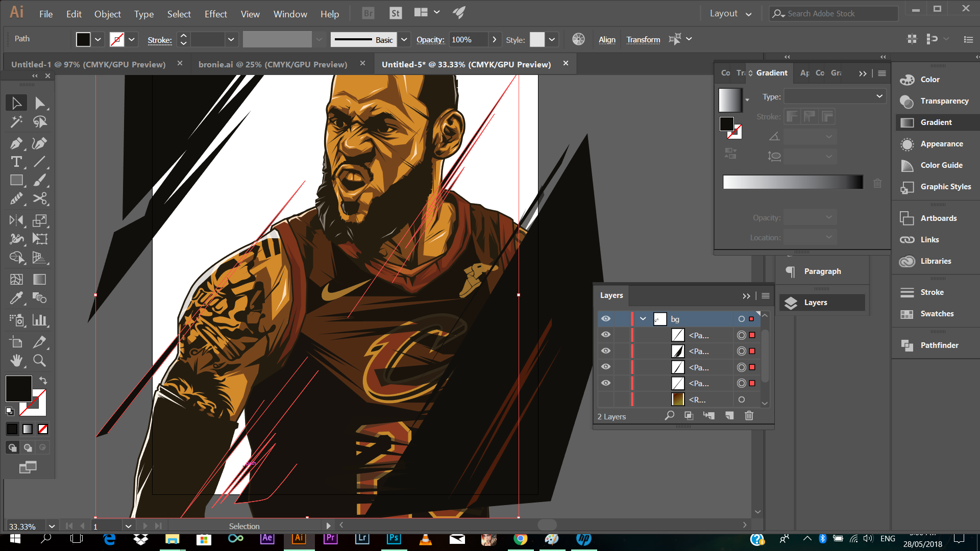Set fill mode to Gradient
This screenshot has height=551, width=980.
point(28,429)
